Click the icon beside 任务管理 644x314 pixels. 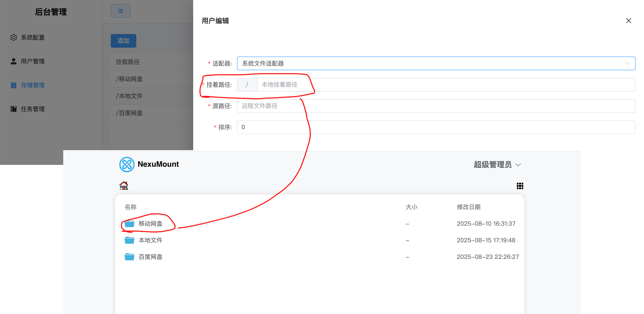point(13,109)
